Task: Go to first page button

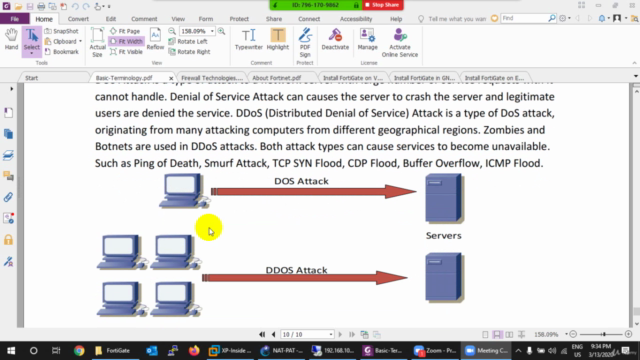Action: [x=262, y=334]
